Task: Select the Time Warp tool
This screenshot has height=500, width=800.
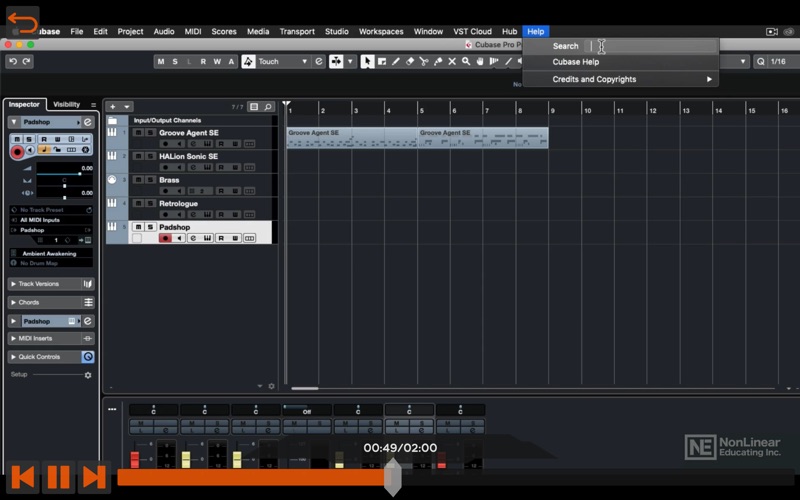Action: (x=494, y=62)
